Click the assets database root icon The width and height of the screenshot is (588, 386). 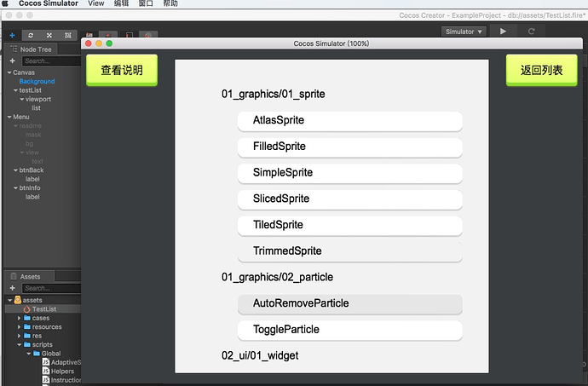tap(18, 300)
